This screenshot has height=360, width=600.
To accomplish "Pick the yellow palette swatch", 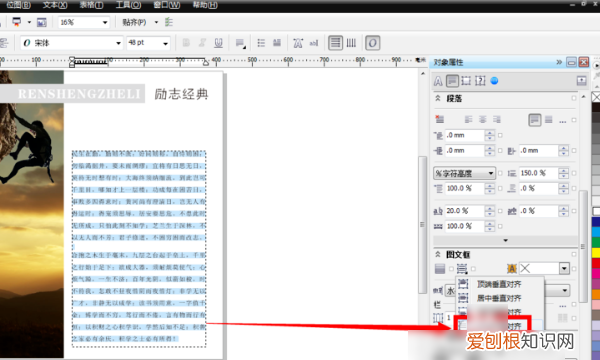I will 596,252.
